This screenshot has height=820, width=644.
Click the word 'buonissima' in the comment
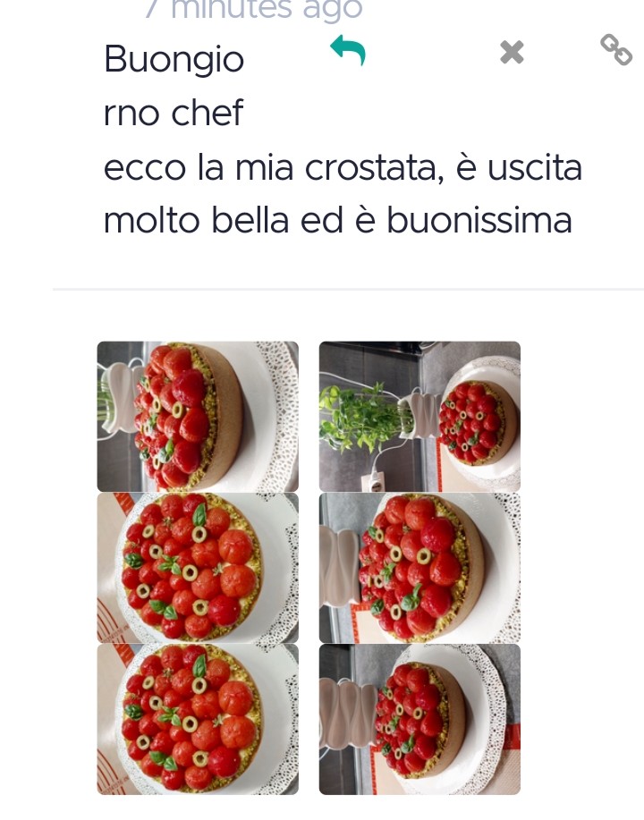click(479, 221)
